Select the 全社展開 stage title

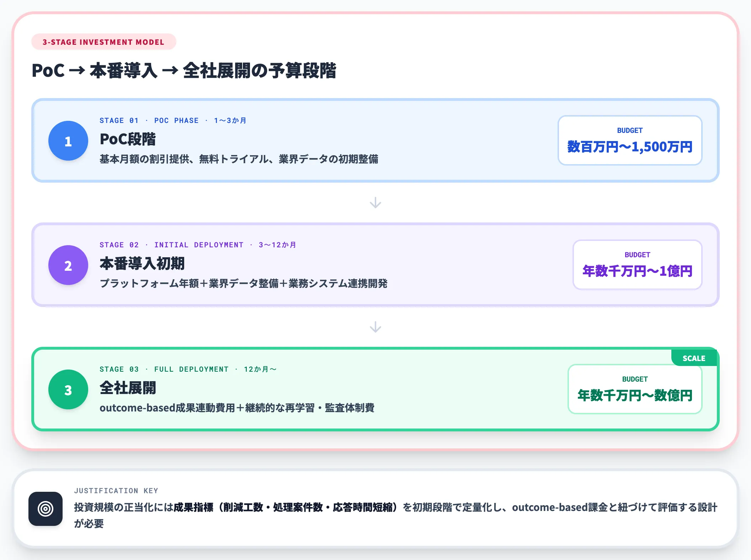128,388
